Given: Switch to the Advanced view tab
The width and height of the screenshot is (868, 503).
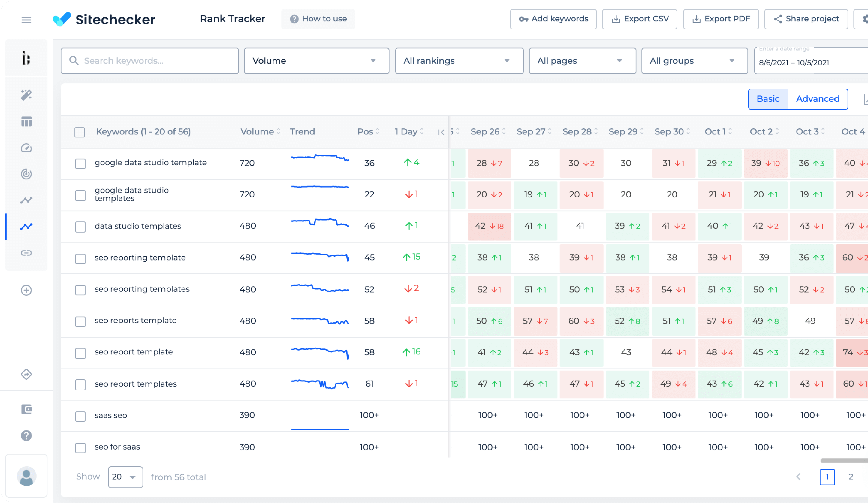Looking at the screenshot, I should [x=818, y=98].
